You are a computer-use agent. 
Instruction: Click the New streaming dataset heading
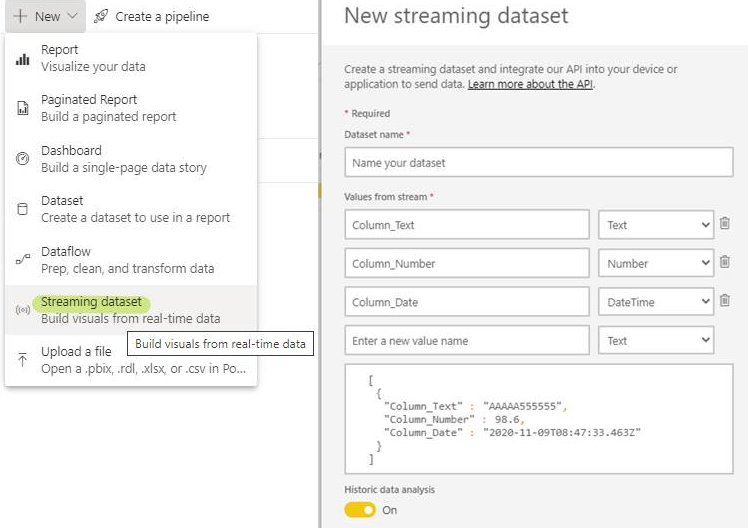[x=456, y=16]
